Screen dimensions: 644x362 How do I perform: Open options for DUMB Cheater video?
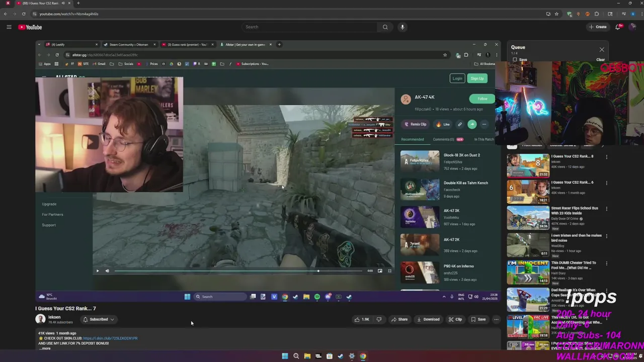[x=606, y=263]
